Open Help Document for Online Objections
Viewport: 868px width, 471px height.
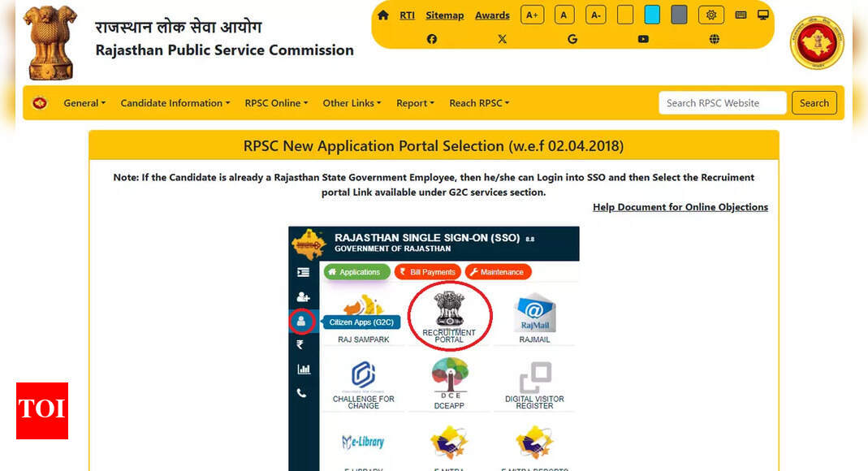click(x=680, y=207)
